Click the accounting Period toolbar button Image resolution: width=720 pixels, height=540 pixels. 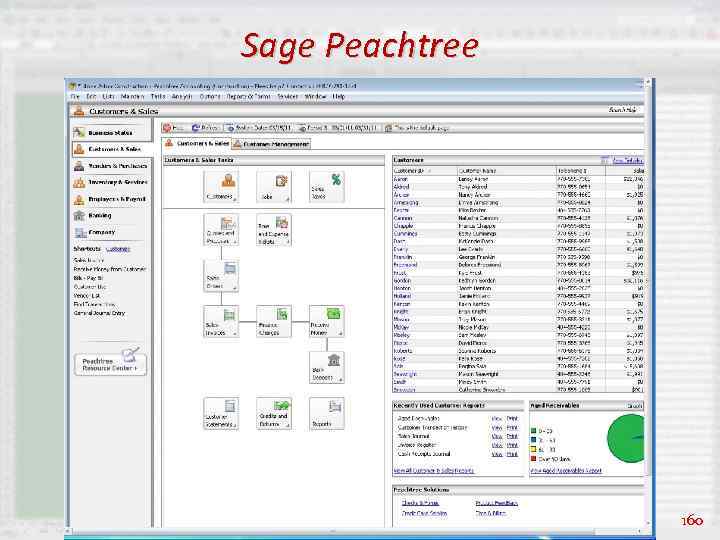[x=337, y=128]
